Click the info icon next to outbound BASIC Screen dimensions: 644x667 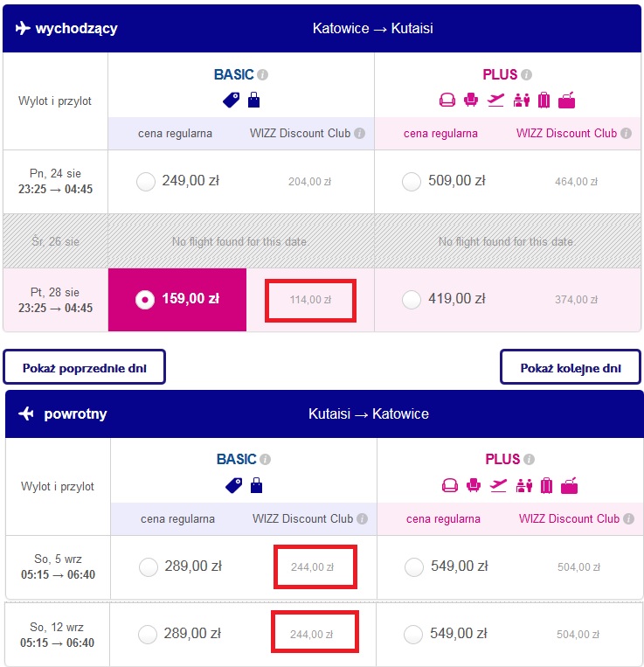point(263,75)
